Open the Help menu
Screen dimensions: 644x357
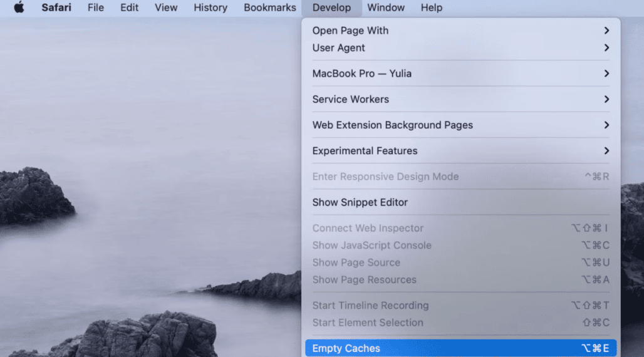pyautogui.click(x=431, y=8)
